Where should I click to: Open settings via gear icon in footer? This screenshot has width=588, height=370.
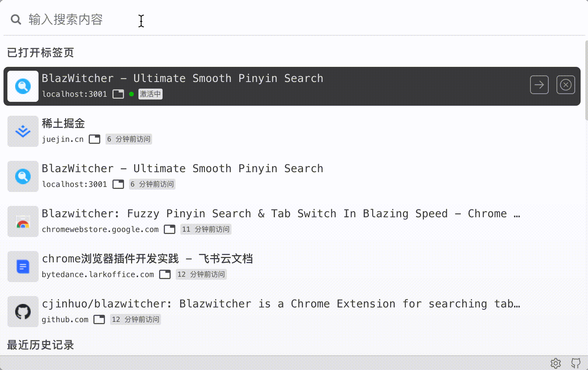point(556,363)
